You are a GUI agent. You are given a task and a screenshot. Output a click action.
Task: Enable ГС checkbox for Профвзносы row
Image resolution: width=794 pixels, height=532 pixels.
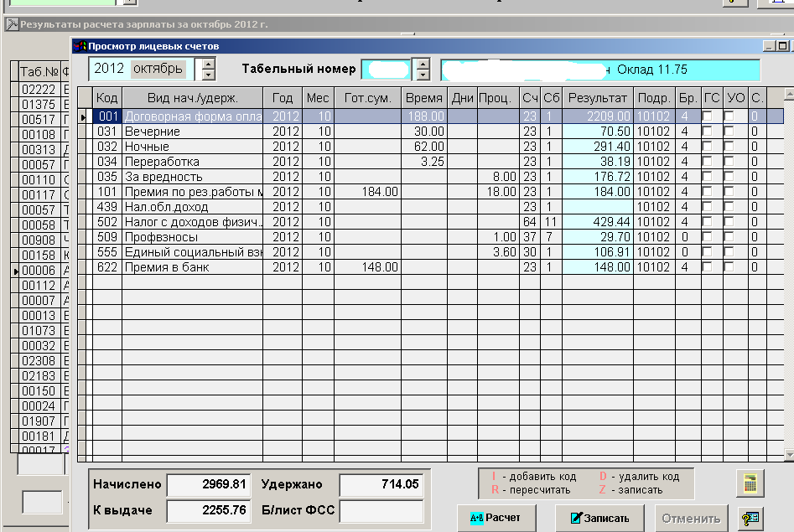click(x=709, y=237)
